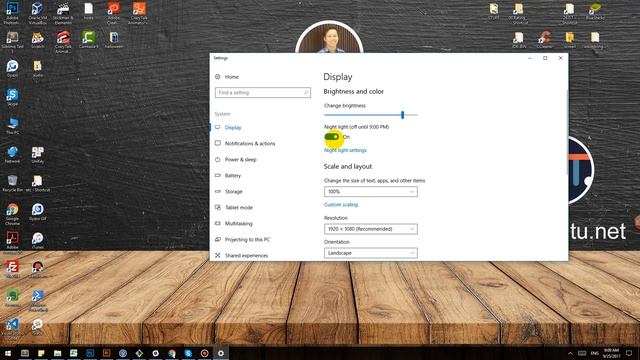Select the This PC desktop icon

[x=12, y=126]
